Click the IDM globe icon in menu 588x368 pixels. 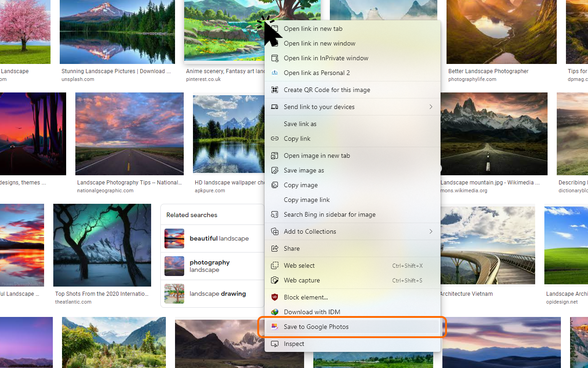pyautogui.click(x=275, y=312)
